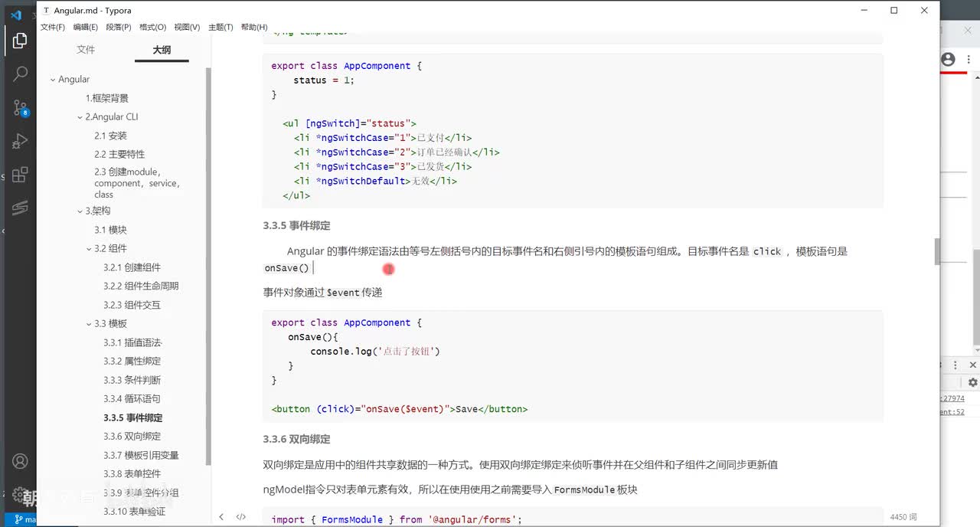The width and height of the screenshot is (980, 527).
Task: Go to outline item 3.3.1 插值语法
Action: (x=132, y=342)
